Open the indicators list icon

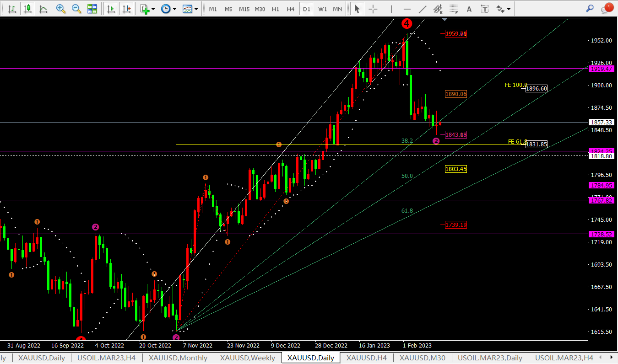[145, 9]
